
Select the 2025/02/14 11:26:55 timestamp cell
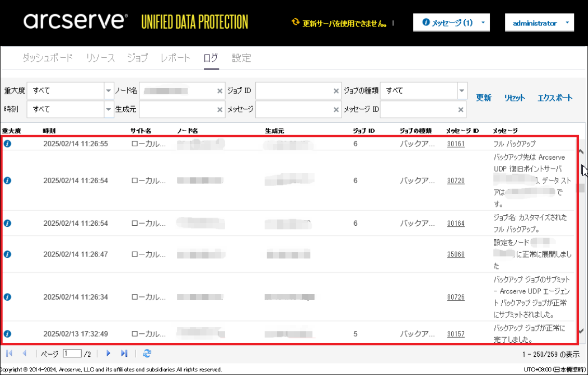point(76,144)
